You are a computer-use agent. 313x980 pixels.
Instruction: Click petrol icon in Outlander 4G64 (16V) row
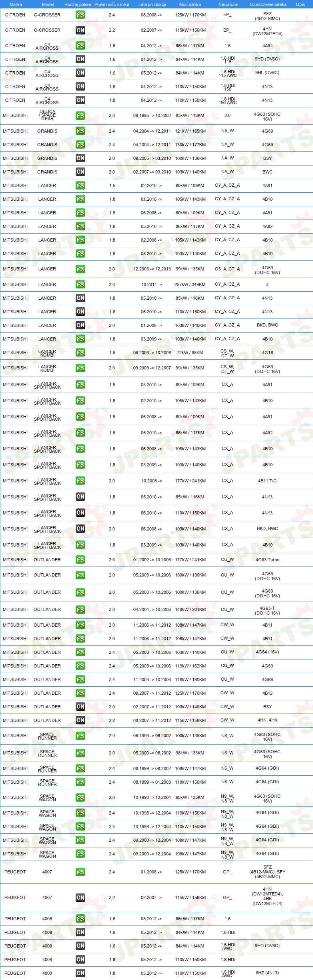(80, 652)
